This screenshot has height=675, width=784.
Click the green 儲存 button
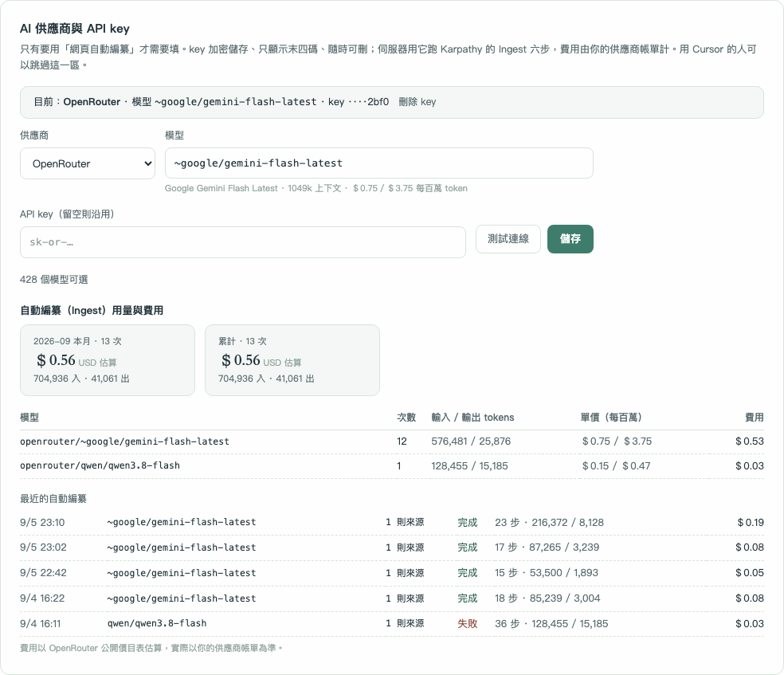570,239
